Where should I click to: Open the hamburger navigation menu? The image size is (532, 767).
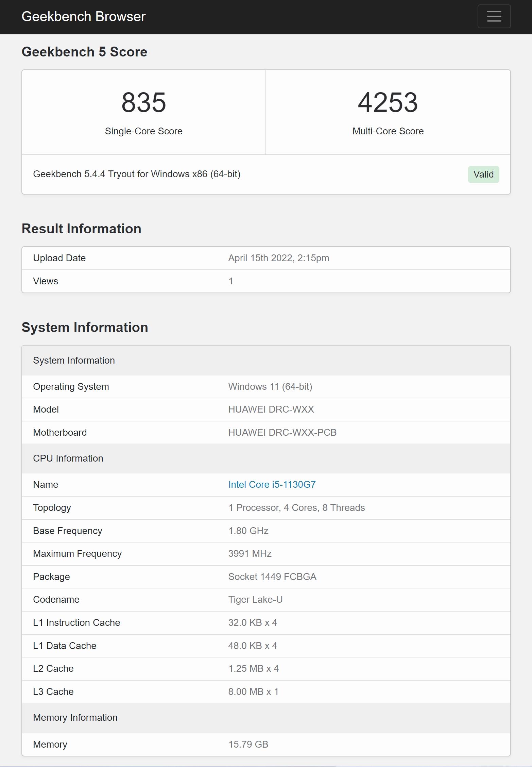pyautogui.click(x=494, y=16)
